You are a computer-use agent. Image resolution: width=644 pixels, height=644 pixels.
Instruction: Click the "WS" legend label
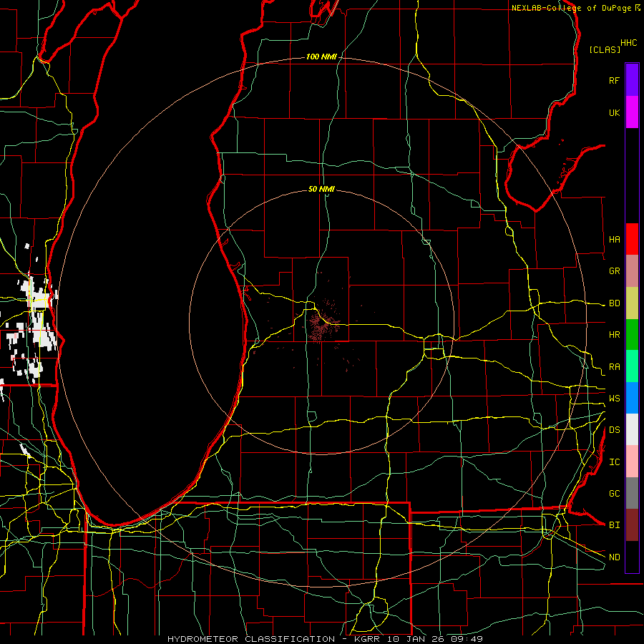point(614,399)
